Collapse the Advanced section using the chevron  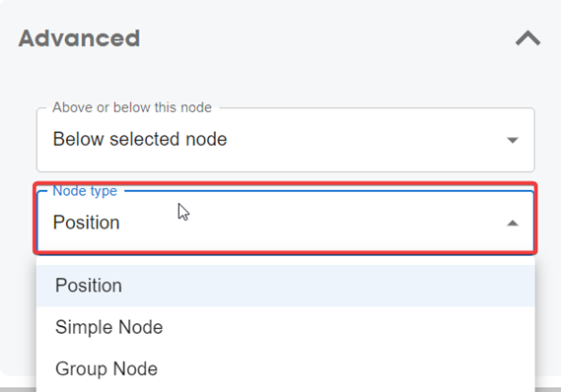tap(527, 38)
